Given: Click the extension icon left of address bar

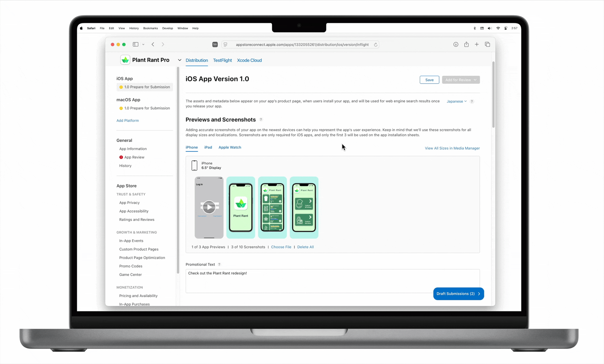Looking at the screenshot, I should click(215, 44).
